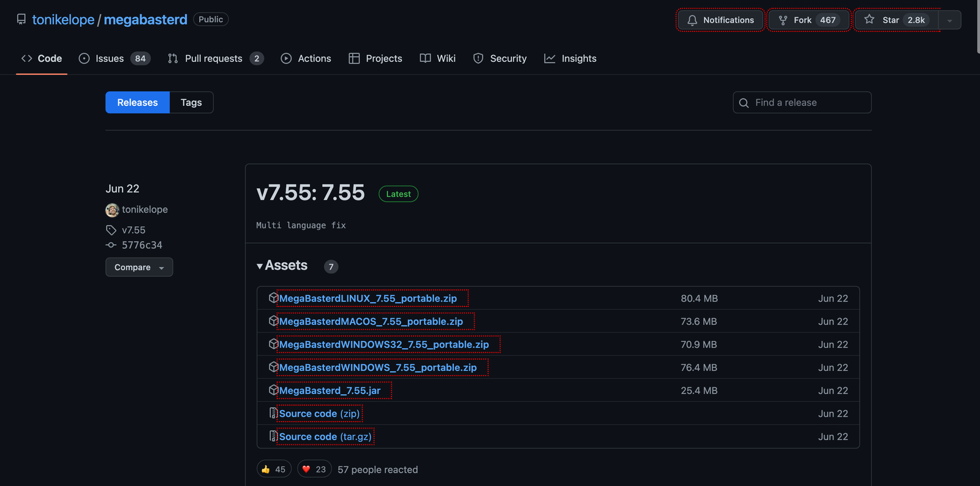Select the Releases view button
This screenshot has width=980, height=486.
point(137,102)
